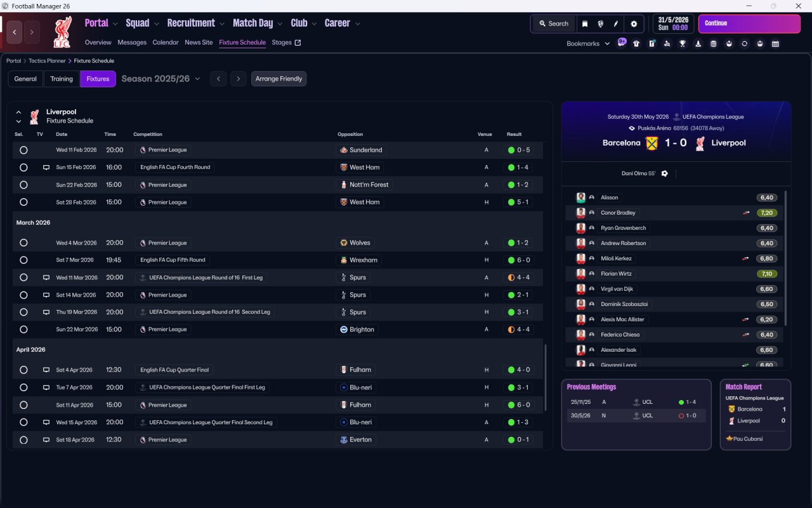Expand the Portal menu chevron
The height and width of the screenshot is (508, 812).
[x=115, y=23]
